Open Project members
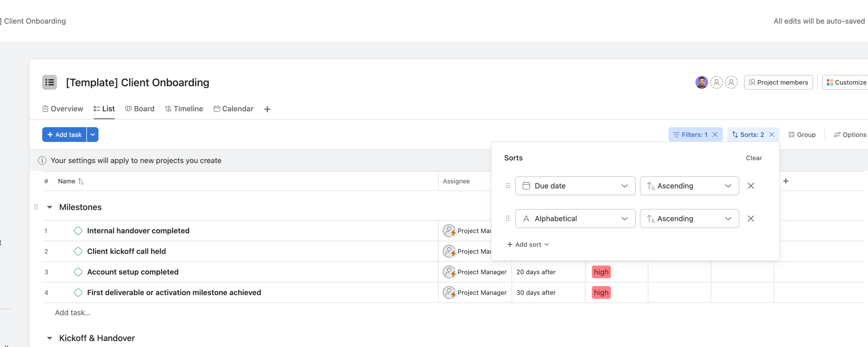Screen dimensions: 868x347 click(778, 82)
